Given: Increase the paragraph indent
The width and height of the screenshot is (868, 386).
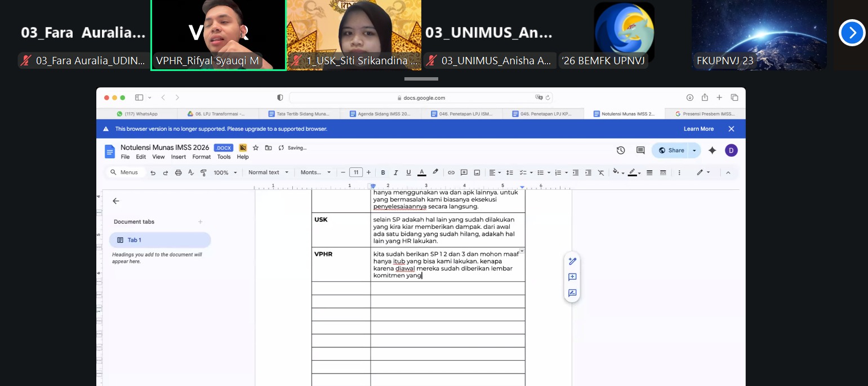Looking at the screenshot, I should 588,172.
